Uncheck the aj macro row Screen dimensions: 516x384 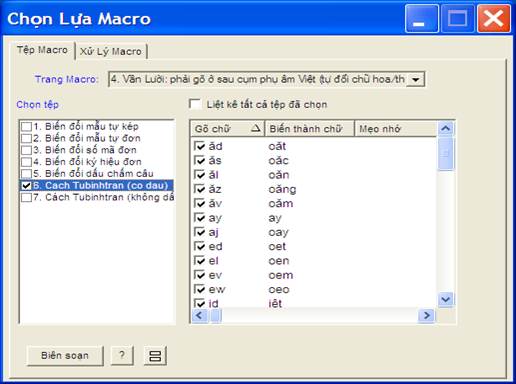click(x=199, y=232)
